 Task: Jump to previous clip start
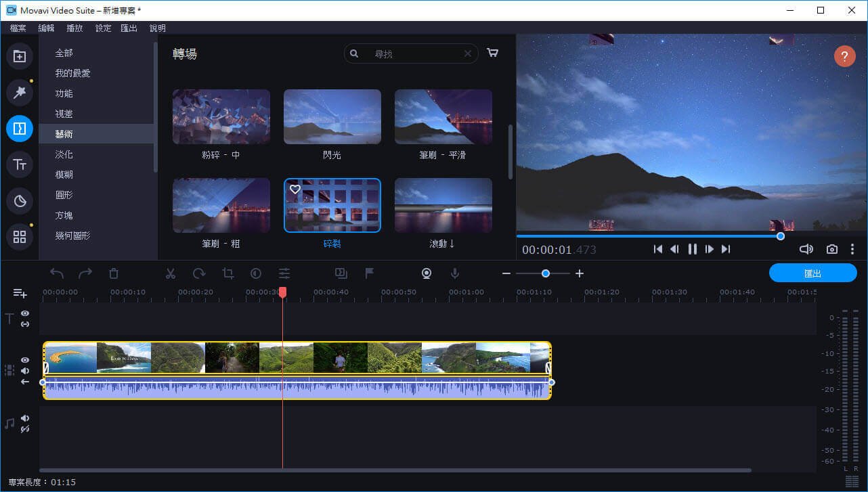[x=657, y=249]
